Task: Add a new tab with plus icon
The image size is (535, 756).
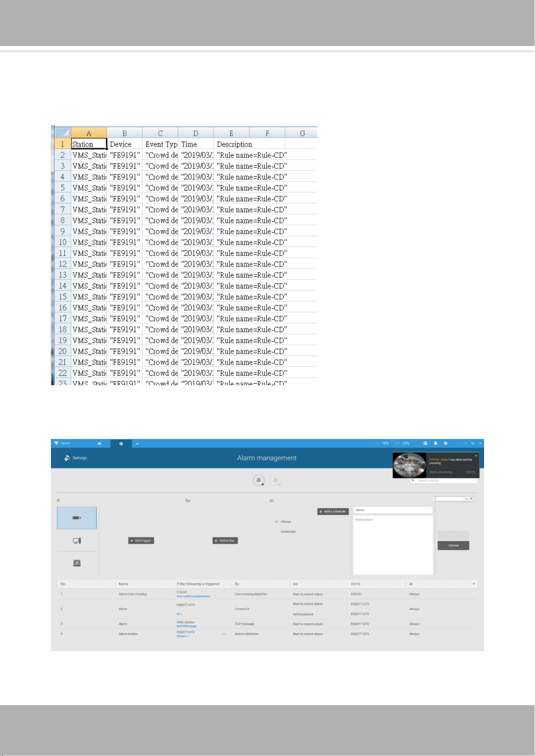Action: (137, 443)
